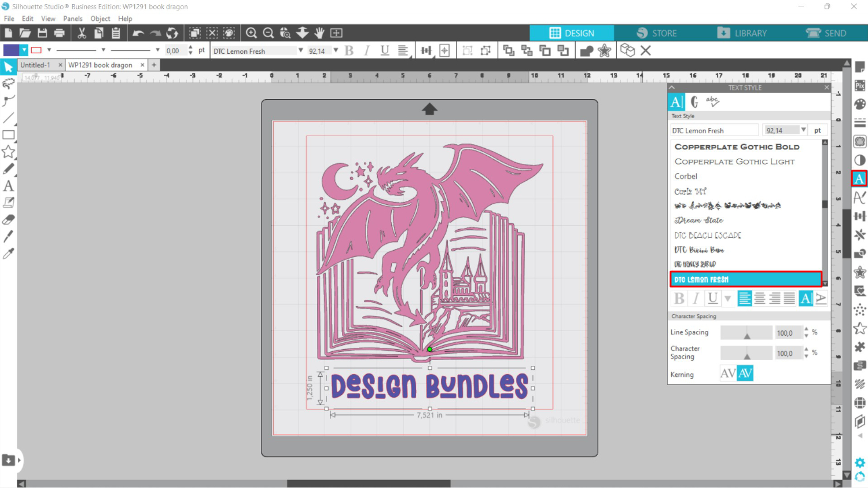Screen dimensions: 868x488
Task: Open preferences gear icon at bottom right
Action: [860, 463]
